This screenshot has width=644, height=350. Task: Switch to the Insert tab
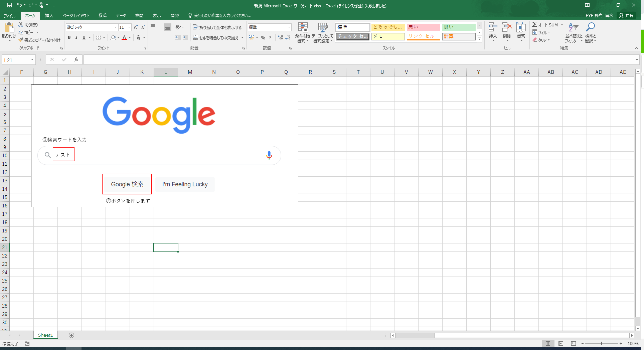click(x=49, y=16)
